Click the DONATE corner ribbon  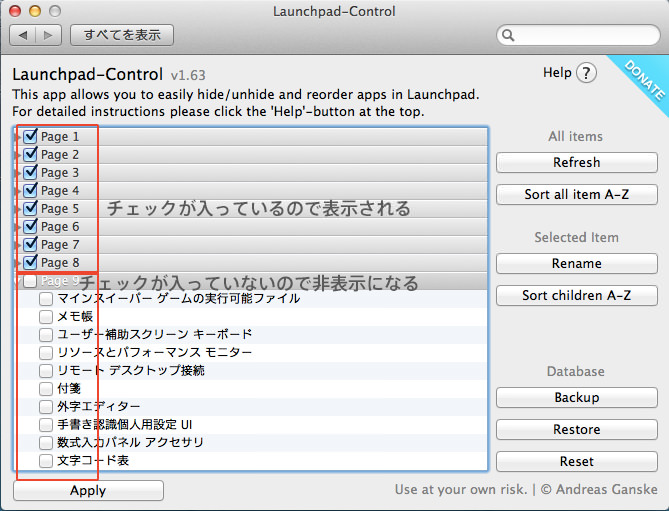[x=644, y=80]
